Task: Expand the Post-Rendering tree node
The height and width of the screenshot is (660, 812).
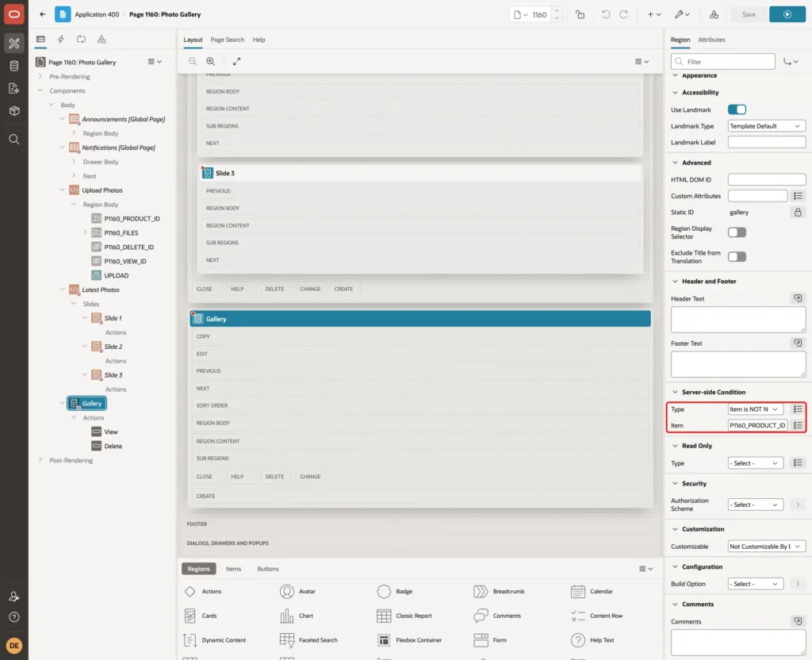Action: (40, 459)
